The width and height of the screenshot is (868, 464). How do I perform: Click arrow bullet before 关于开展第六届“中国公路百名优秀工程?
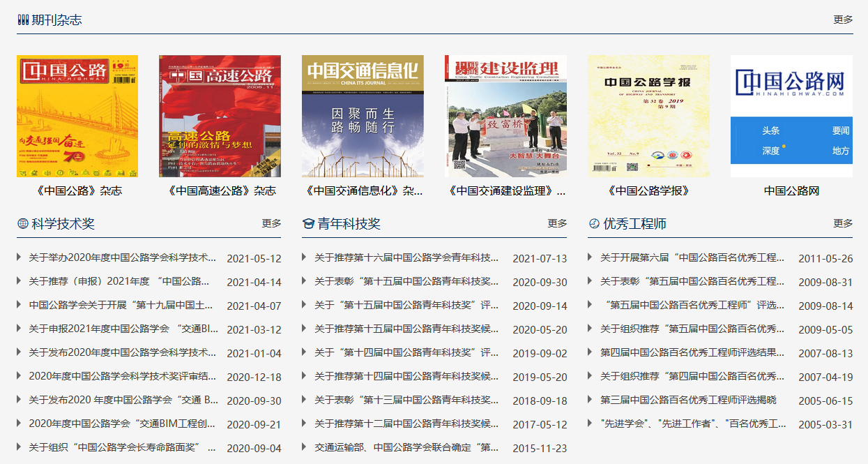click(591, 257)
